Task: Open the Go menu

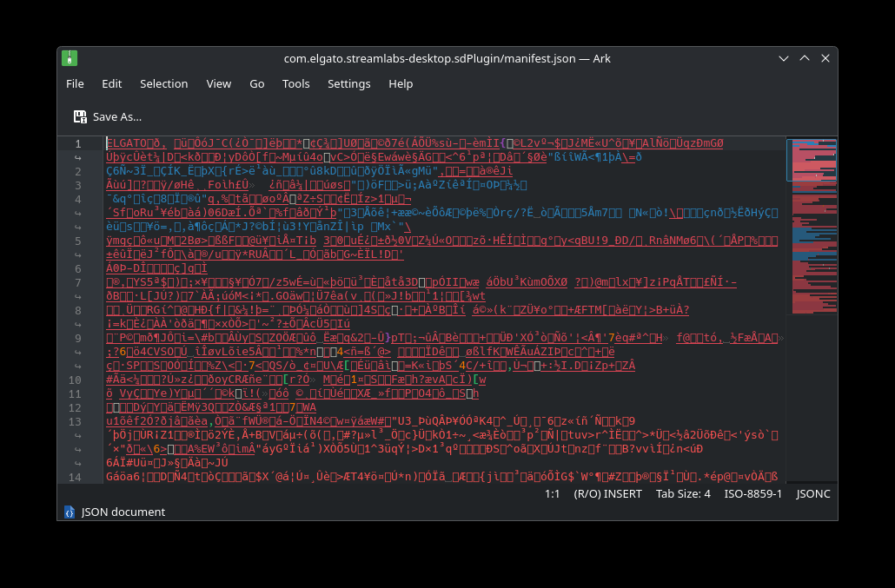Action: click(257, 84)
